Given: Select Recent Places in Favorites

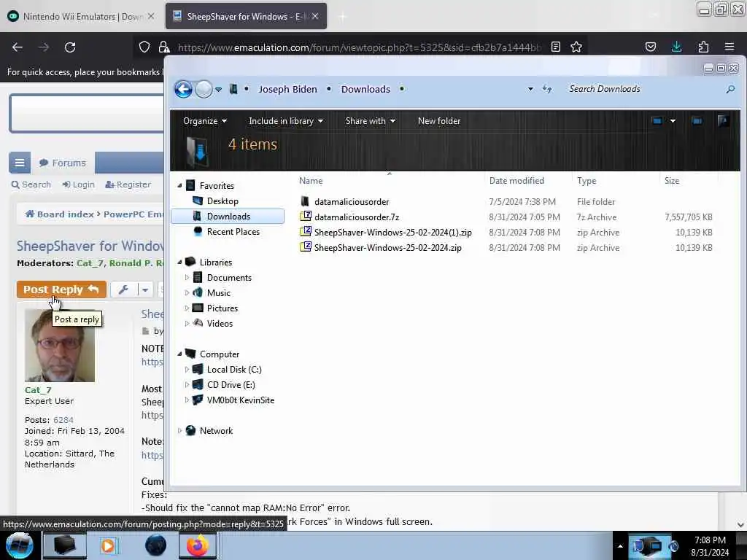Looking at the screenshot, I should pyautogui.click(x=233, y=231).
